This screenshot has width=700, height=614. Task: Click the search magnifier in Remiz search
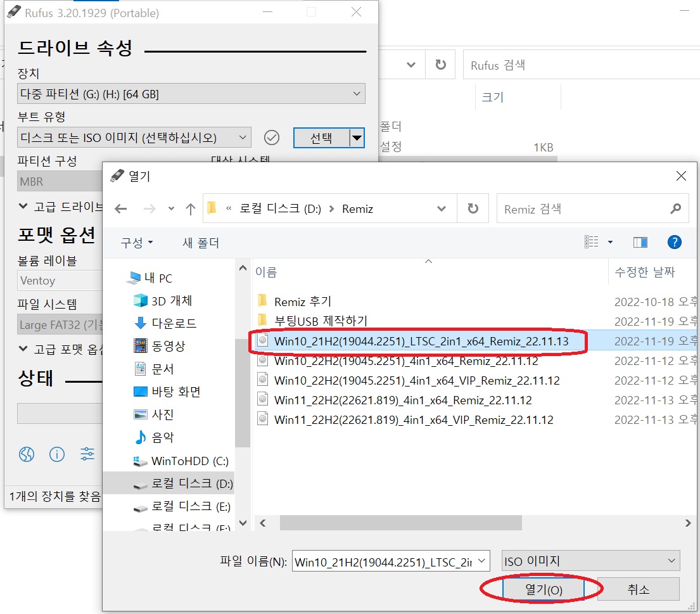click(676, 208)
